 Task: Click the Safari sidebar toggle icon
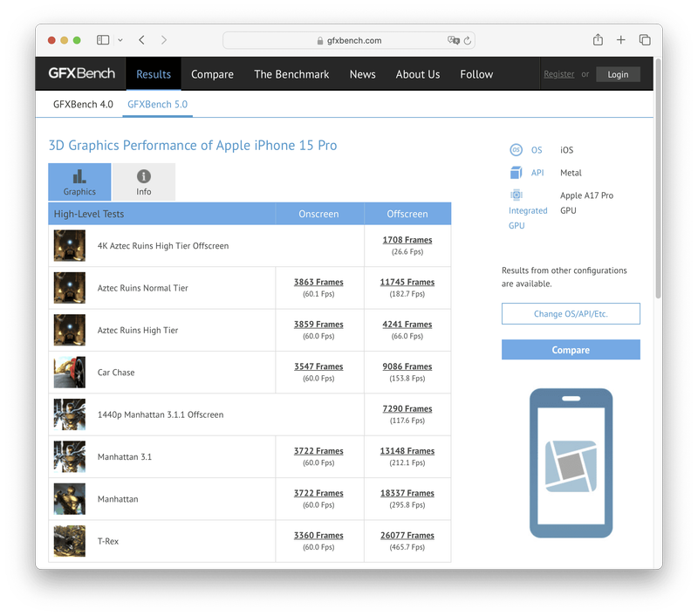pyautogui.click(x=103, y=40)
